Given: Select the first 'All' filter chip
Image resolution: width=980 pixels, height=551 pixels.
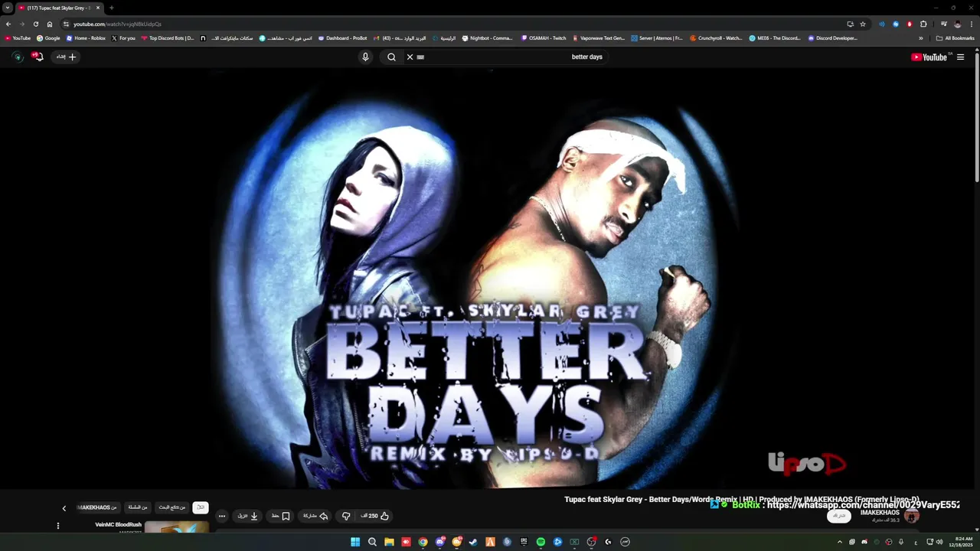Looking at the screenshot, I should tap(201, 507).
